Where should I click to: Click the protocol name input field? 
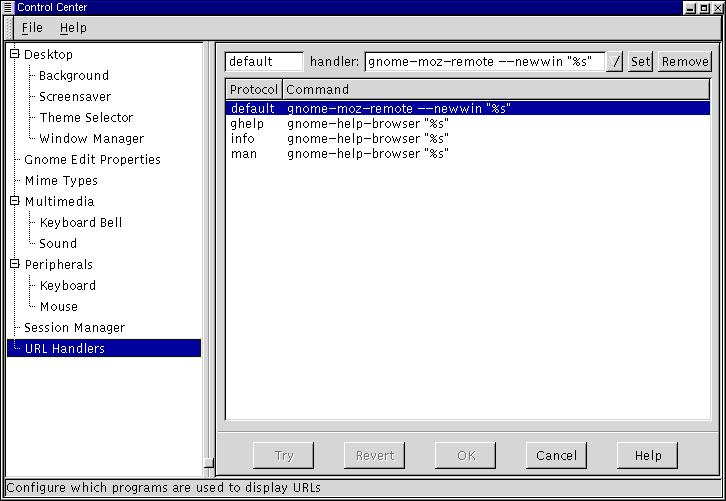click(x=263, y=62)
